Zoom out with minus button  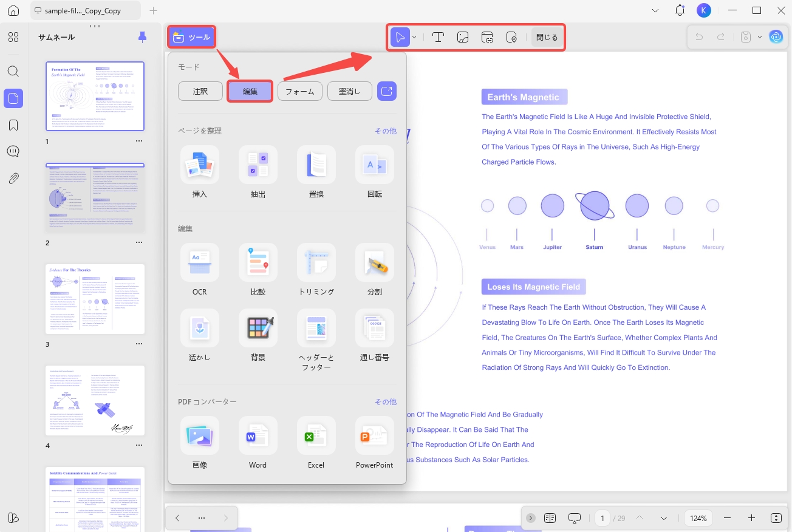click(x=727, y=518)
